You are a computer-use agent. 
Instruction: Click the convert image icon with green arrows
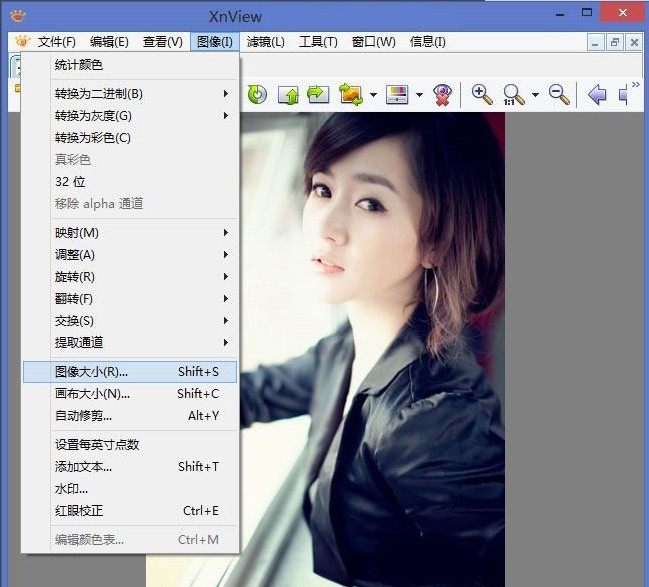tap(351, 94)
